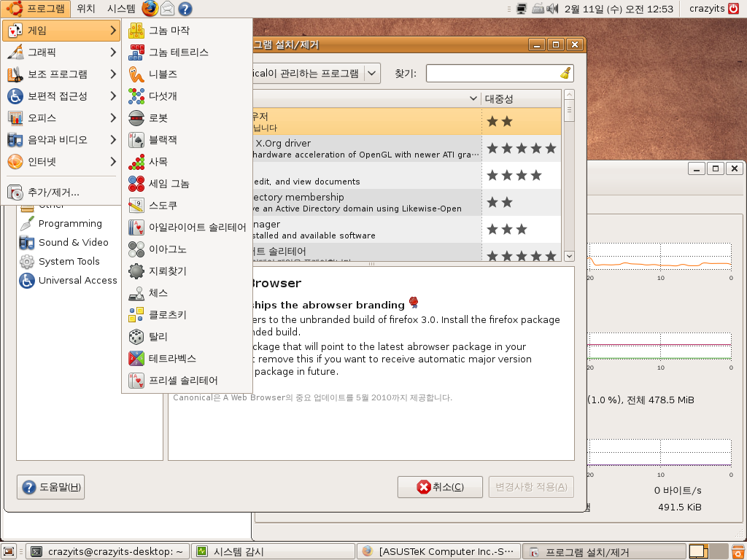Screen dimensions: 747x560
Task: Click the show desktop button in bottom panel
Action: coord(9,551)
